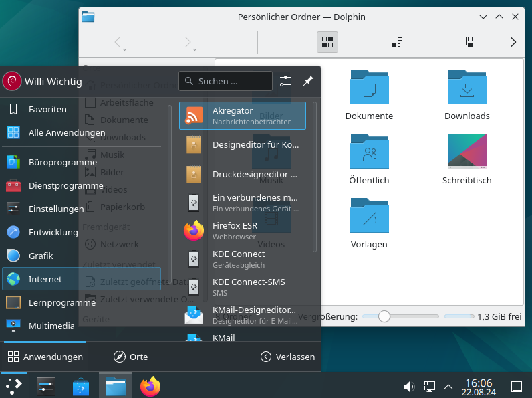Image resolution: width=532 pixels, height=398 pixels.
Task: Select Dienstprogramme category
Action: pyautogui.click(x=82, y=186)
